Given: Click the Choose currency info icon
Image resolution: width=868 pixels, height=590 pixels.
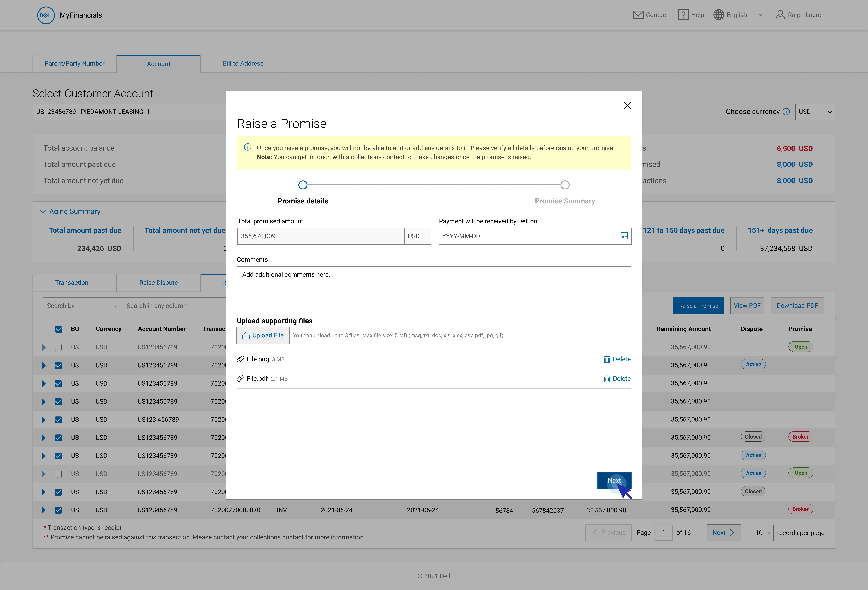Looking at the screenshot, I should [786, 112].
